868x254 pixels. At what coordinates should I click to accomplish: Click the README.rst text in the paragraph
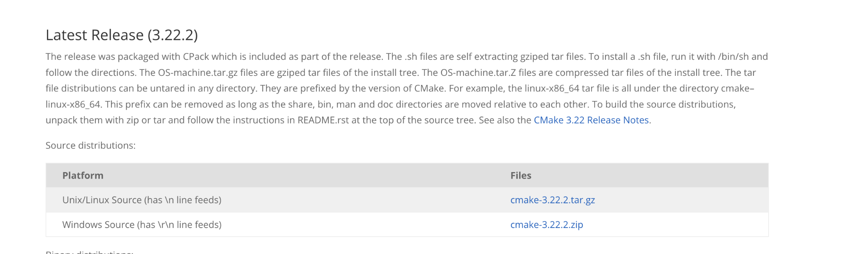(x=323, y=120)
